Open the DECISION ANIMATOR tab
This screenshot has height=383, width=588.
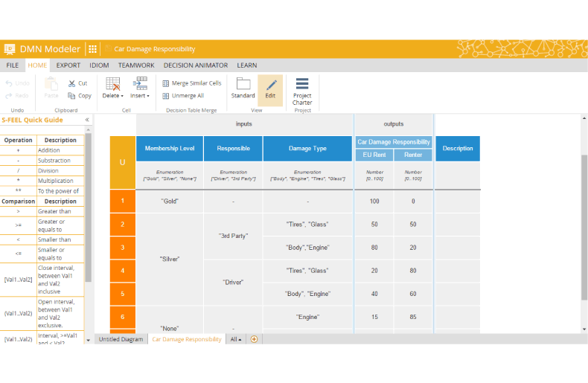coord(196,65)
